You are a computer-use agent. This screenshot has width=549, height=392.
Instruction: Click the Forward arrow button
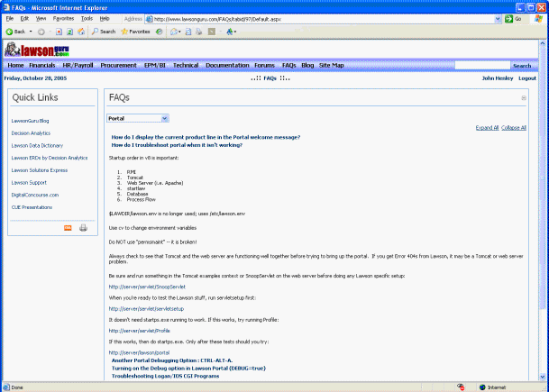tap(41, 32)
